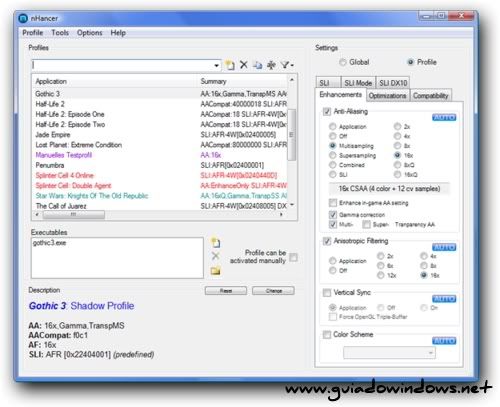This screenshot has width=500, height=407.
Task: Click the Reset button
Action: (226, 291)
